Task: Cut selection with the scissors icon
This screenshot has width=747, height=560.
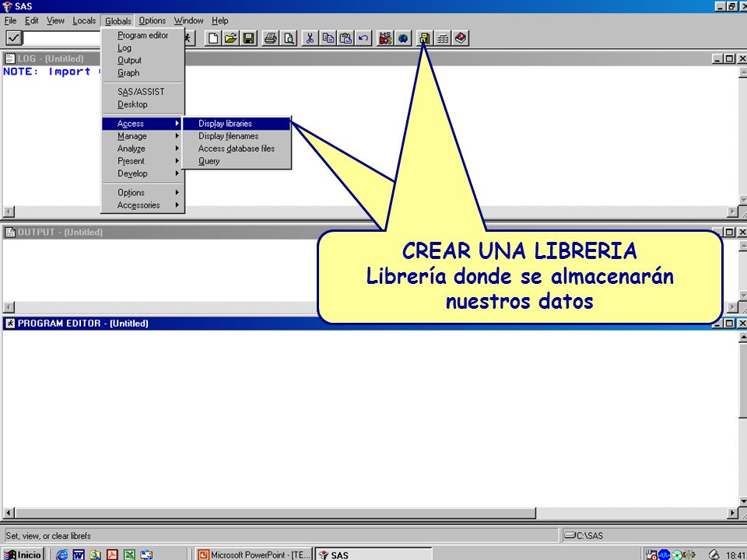Action: click(x=310, y=38)
